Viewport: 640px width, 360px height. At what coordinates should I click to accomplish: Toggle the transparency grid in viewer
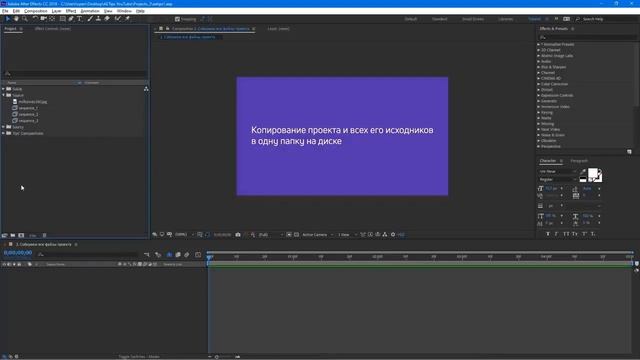(297, 235)
